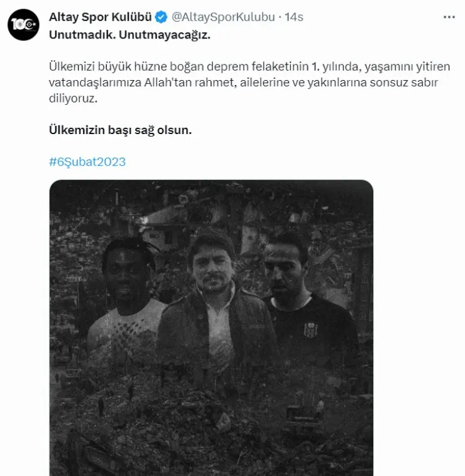
Task: Open the tweet via the 14s timestamp
Action: click(x=294, y=17)
